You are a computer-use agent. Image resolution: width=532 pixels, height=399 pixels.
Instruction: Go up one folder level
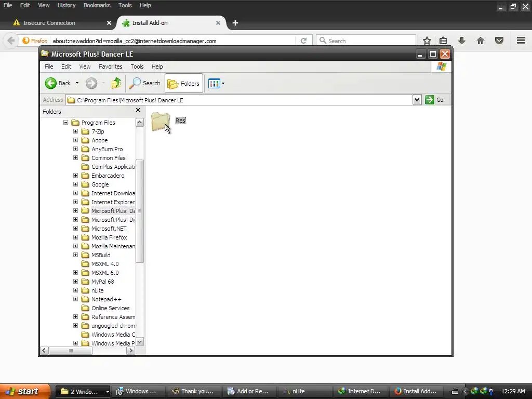pos(116,83)
